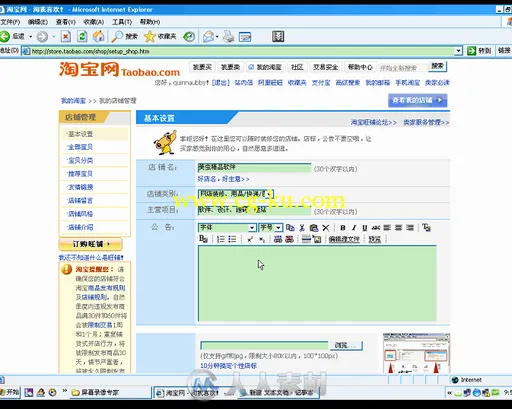Click the 浏览... browse button for shop logo

346,345
